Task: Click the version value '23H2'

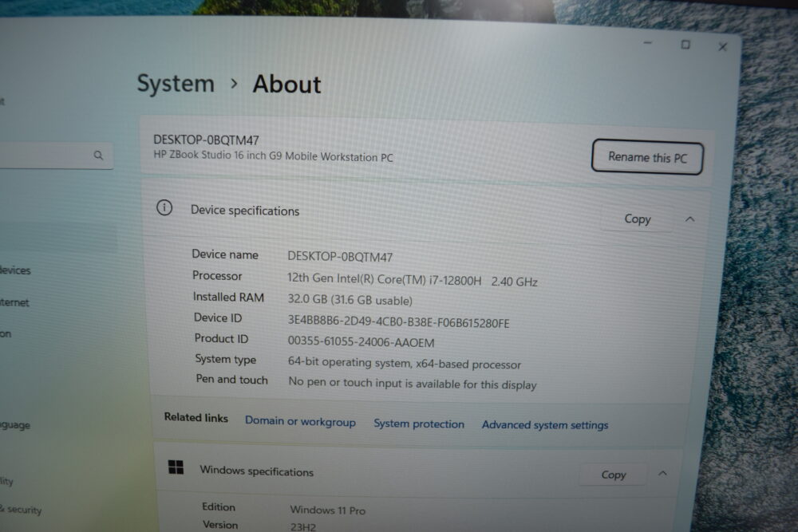Action: coord(303,526)
